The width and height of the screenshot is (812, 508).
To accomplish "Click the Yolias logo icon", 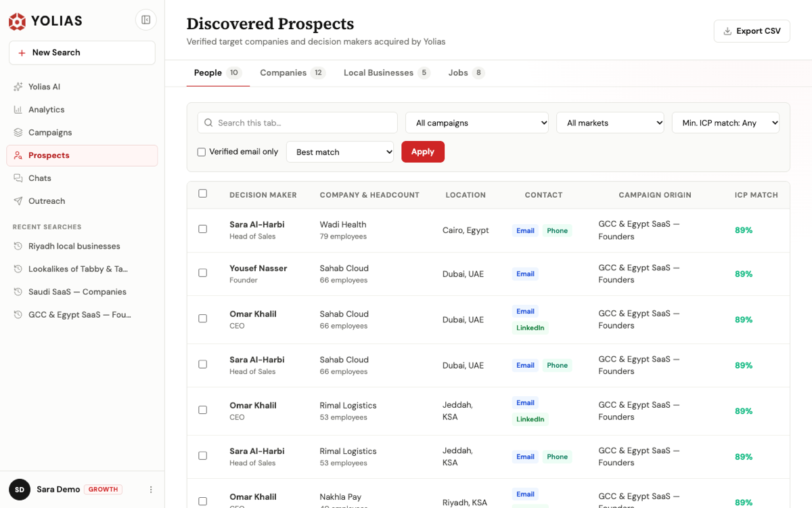I will click(17, 21).
